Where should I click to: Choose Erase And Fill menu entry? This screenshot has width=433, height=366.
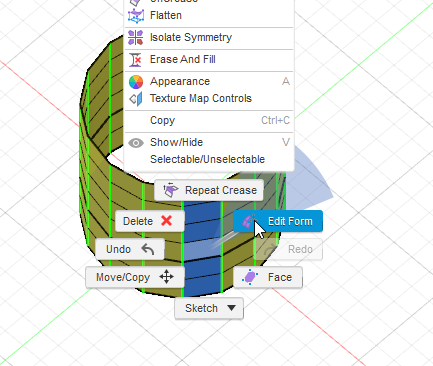[209, 60]
